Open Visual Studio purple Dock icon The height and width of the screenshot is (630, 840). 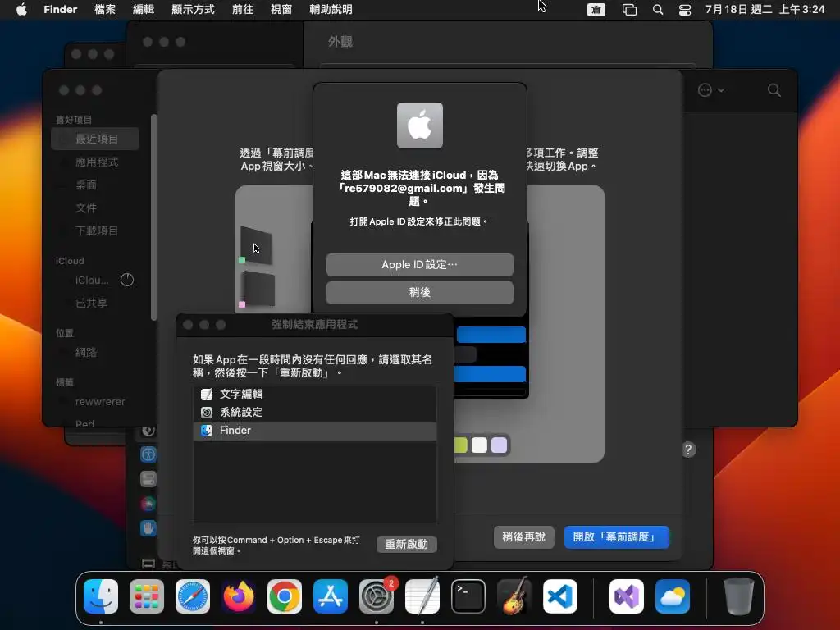click(627, 596)
